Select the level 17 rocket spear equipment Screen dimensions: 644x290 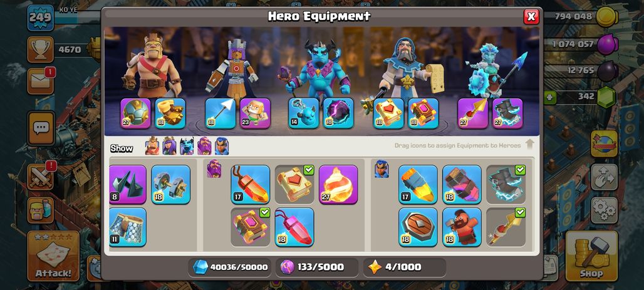coord(418,184)
